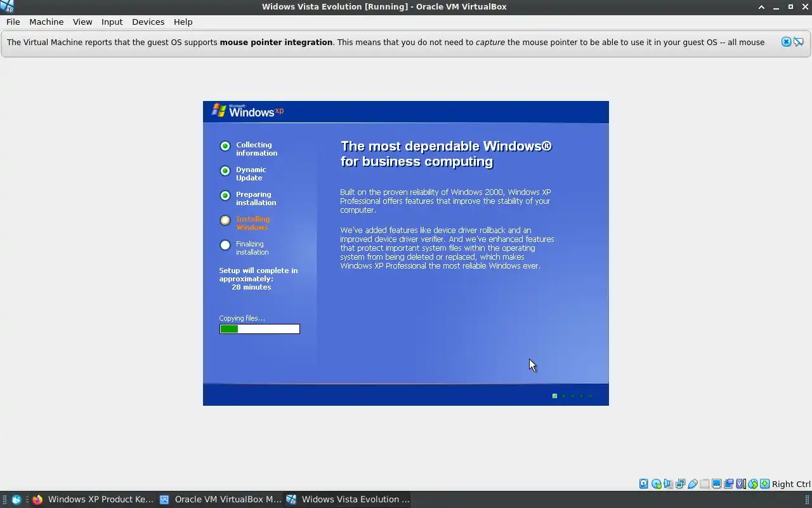Click the Windows XP logo in setup
Viewport: 812px width, 508px height.
(x=247, y=111)
